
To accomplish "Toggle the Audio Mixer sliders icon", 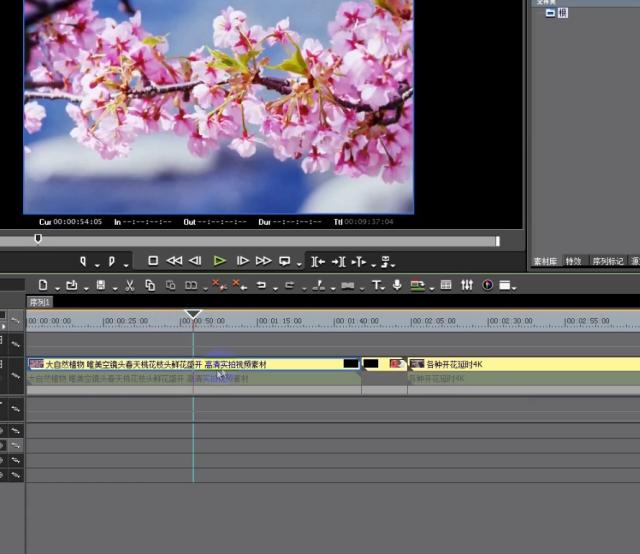I will coord(467,285).
